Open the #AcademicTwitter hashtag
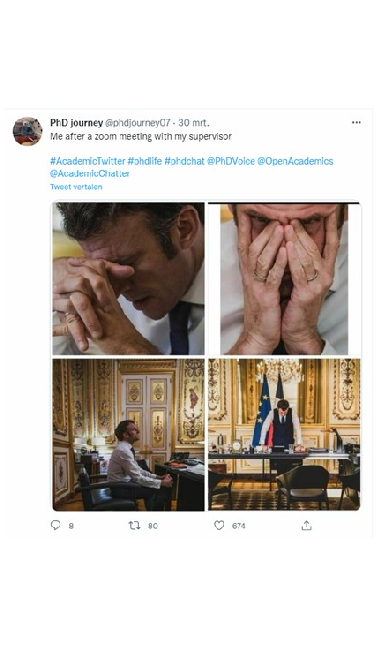Viewport: 385px width, 645px height. click(88, 161)
